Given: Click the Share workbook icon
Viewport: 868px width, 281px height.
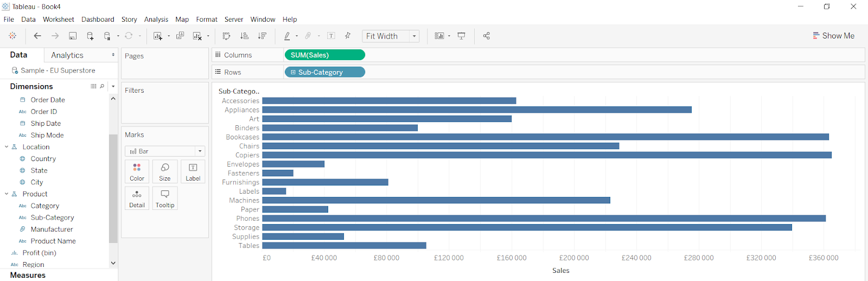Looking at the screenshot, I should point(487,36).
